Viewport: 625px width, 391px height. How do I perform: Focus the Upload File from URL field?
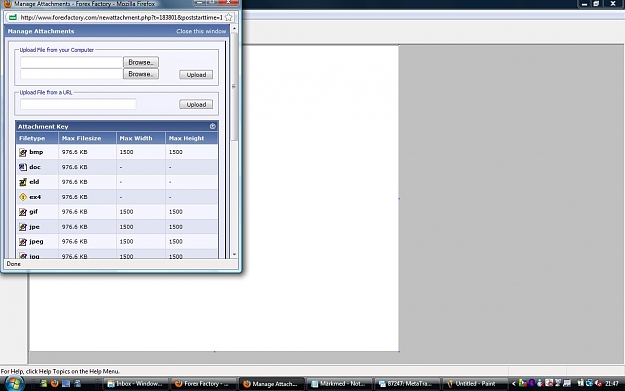(x=78, y=104)
